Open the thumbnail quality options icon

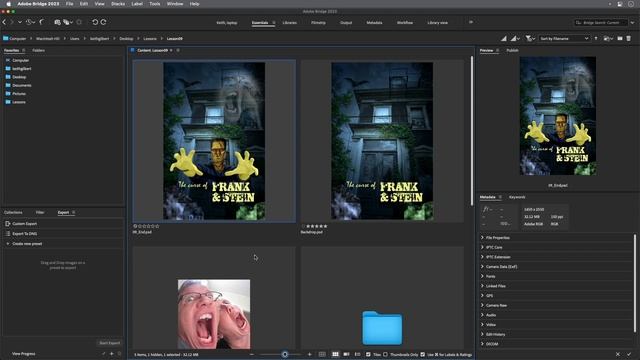[x=515, y=38]
